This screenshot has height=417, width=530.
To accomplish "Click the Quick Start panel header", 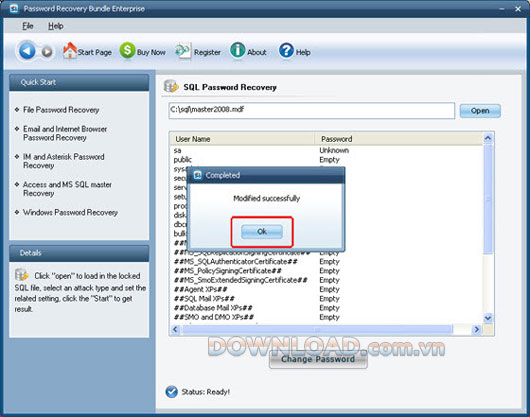I will [x=79, y=82].
